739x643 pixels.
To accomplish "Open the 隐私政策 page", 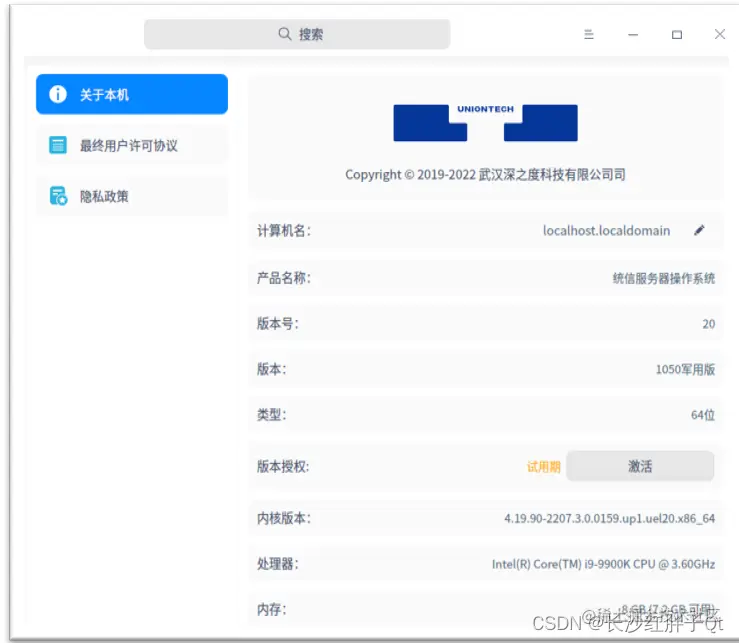I will [x=132, y=196].
